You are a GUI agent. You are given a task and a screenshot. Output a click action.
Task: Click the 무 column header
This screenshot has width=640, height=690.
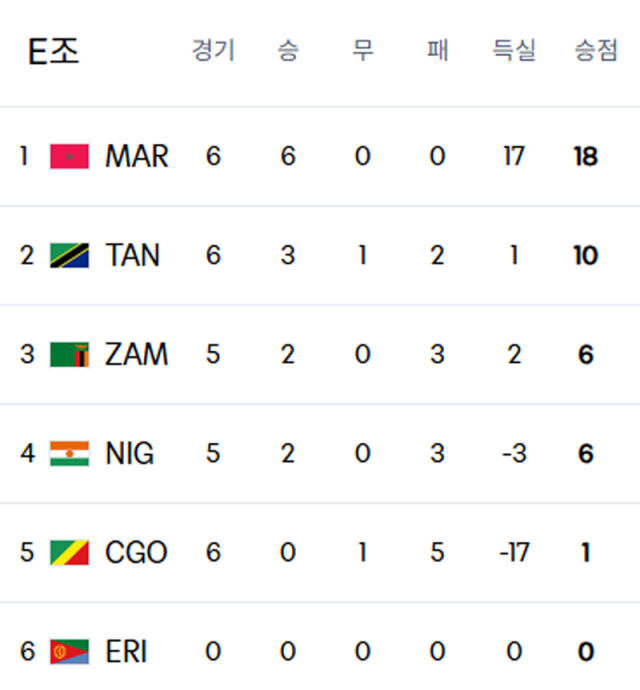click(363, 50)
